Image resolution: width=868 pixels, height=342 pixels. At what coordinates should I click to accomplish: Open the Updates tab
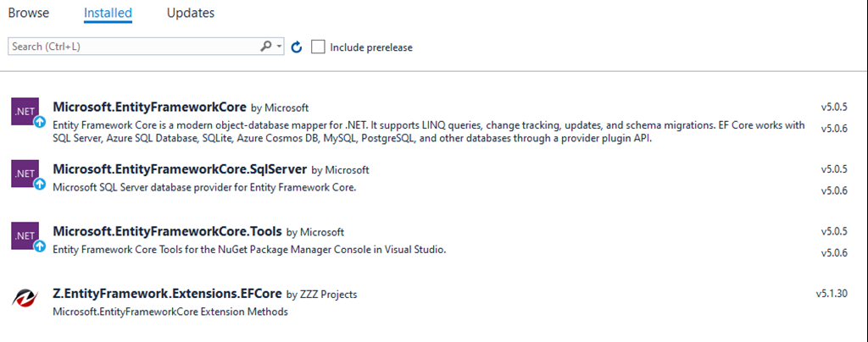point(191,13)
